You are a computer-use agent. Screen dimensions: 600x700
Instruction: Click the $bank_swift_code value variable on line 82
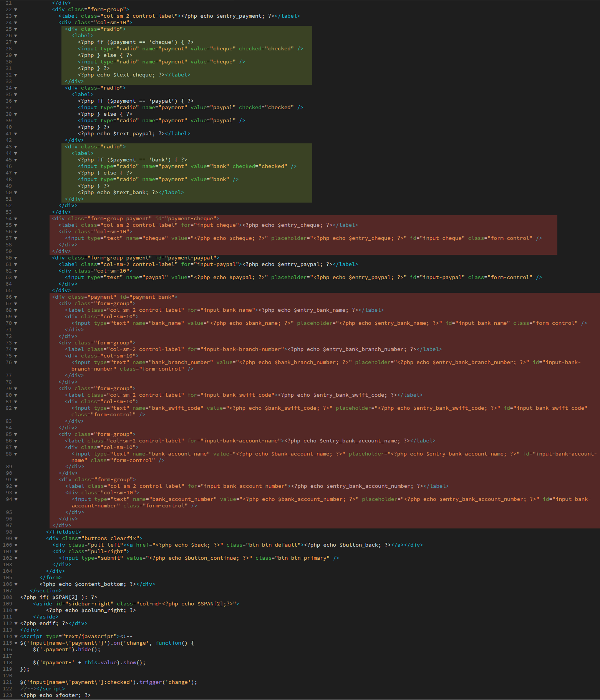(290, 408)
